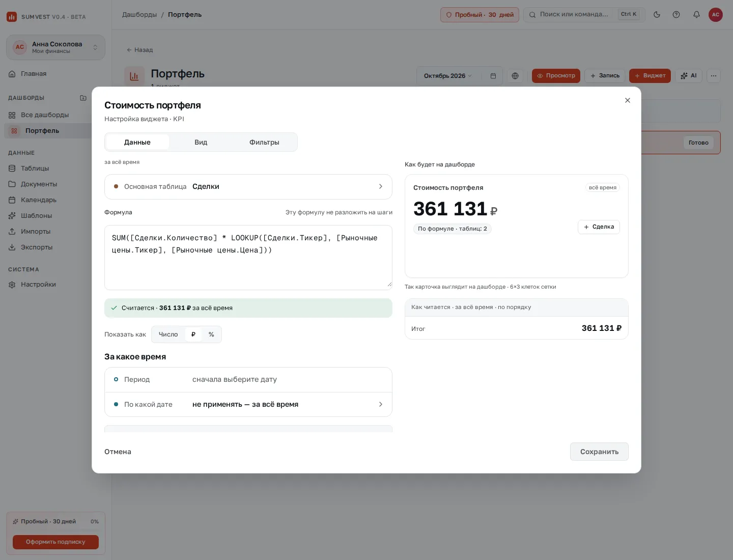This screenshot has height=560, width=733.
Task: Click the + Сделка button in preview
Action: [599, 227]
